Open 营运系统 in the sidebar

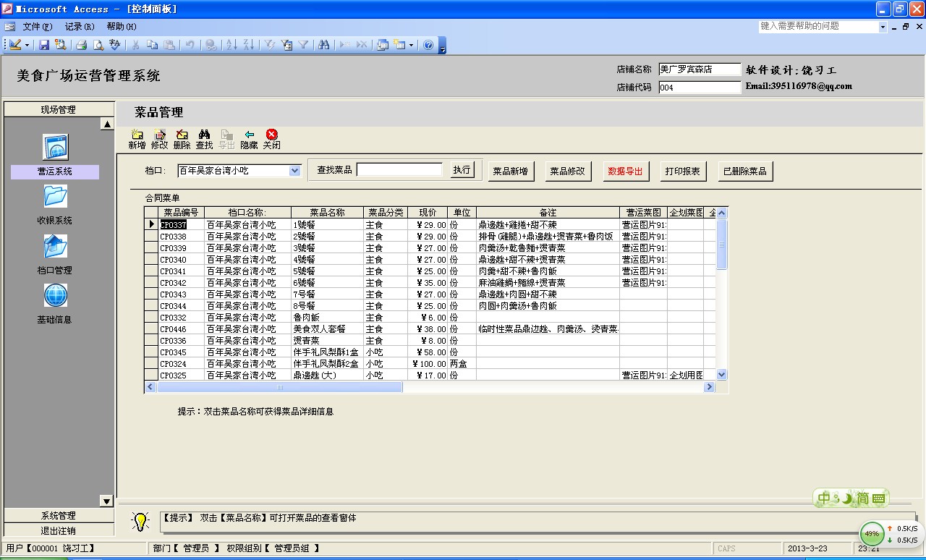click(56, 147)
